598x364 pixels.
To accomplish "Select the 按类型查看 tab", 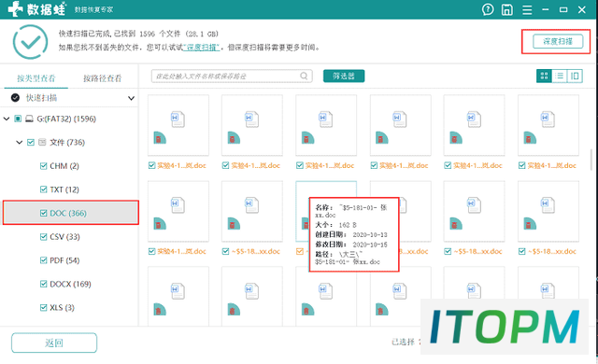I will tap(36, 78).
